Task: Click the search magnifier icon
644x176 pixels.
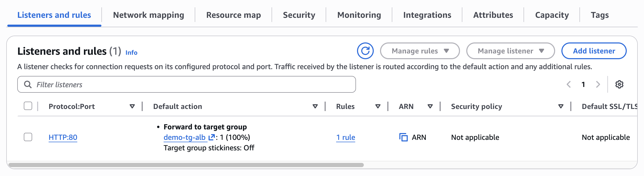Action: tap(28, 84)
